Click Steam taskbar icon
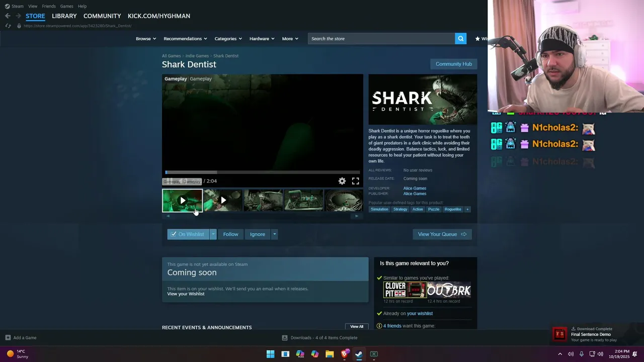 tap(359, 354)
